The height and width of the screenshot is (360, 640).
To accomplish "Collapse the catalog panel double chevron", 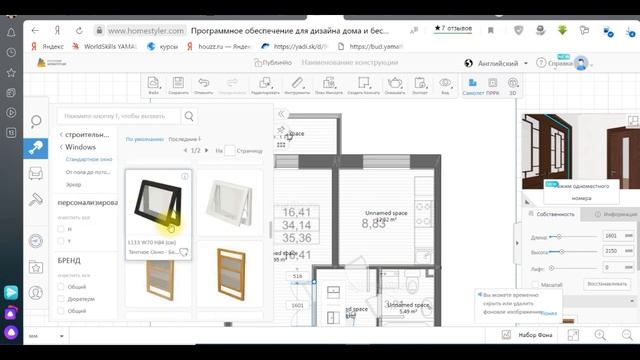I will 281,114.
